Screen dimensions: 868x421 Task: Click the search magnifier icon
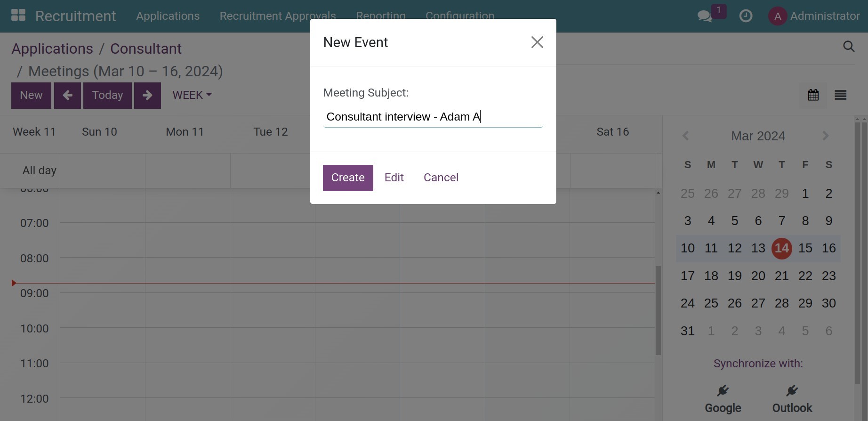[x=849, y=47]
